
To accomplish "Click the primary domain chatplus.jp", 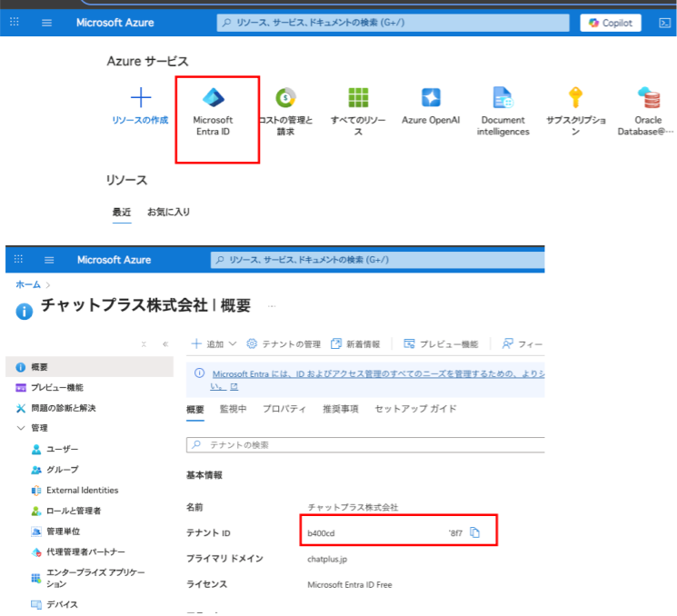I will tap(327, 560).
